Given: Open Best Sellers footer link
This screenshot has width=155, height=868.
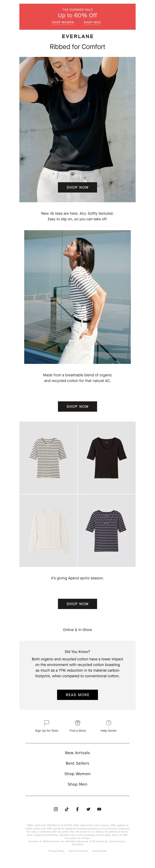Looking at the screenshot, I should pyautogui.click(x=77, y=763).
